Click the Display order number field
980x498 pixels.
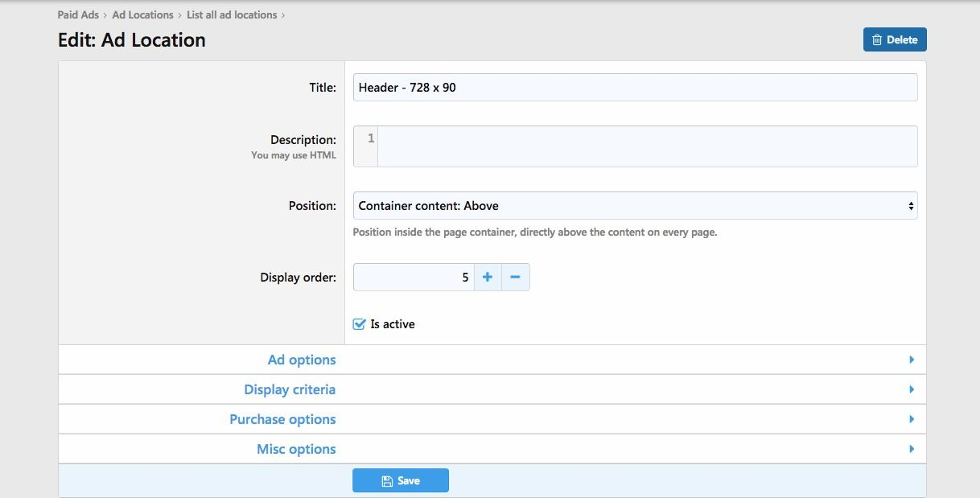[414, 278]
